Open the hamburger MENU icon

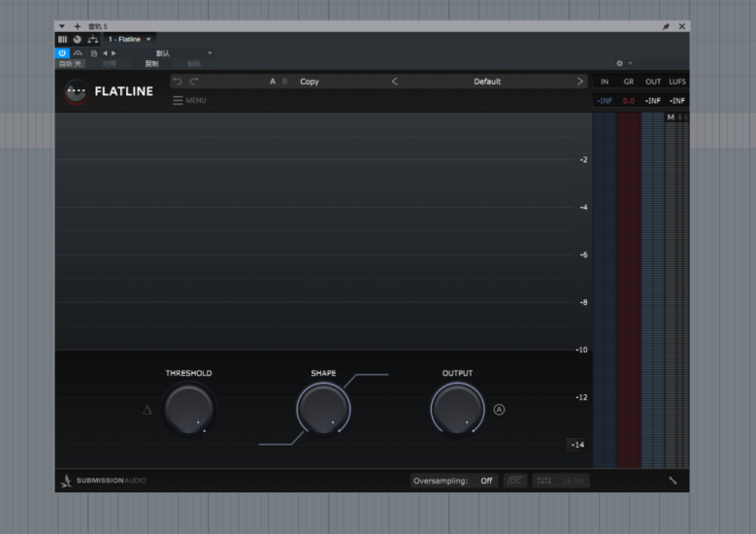coord(178,100)
